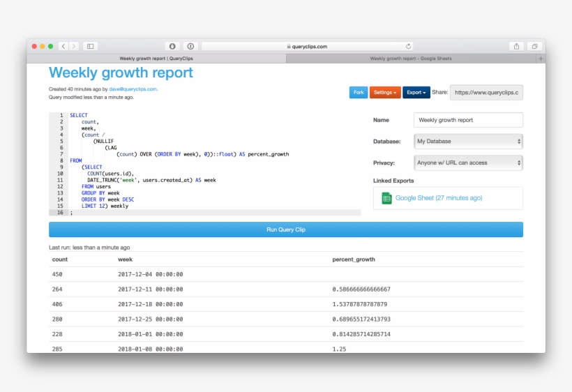Screen dimensions: 572x392
Task: Go forward with Safari forward arrow
Action: (74, 46)
